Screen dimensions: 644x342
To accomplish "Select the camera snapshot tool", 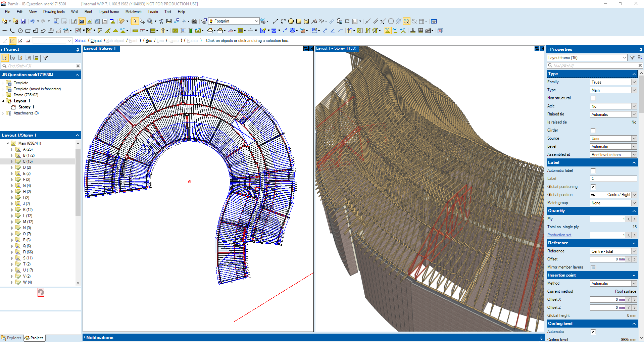I will (194, 21).
